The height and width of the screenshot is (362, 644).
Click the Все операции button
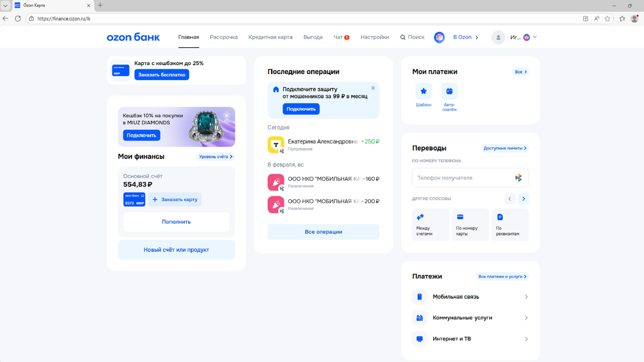323,232
